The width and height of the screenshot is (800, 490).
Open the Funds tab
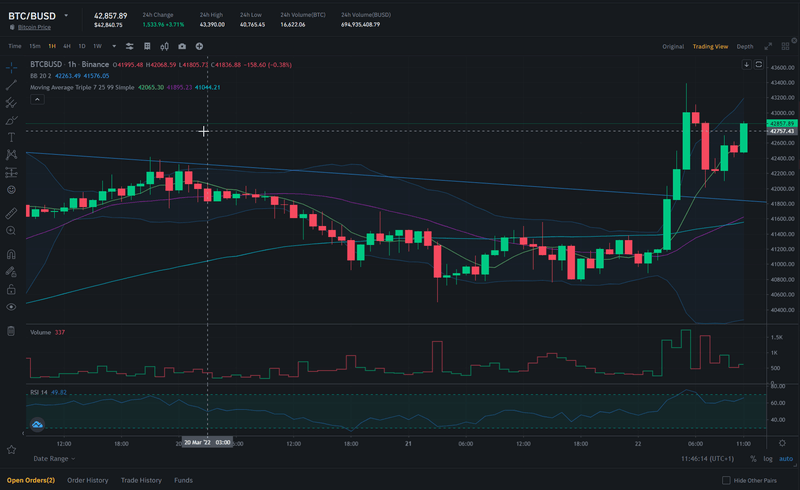(183, 480)
